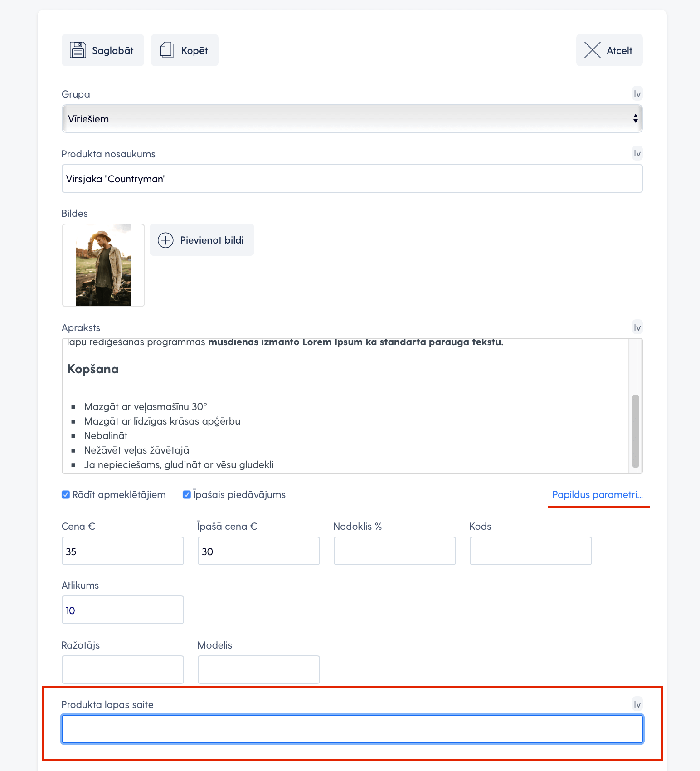The image size is (700, 771).
Task: Click the lv language badge next to Produkta nosaukums
Action: point(637,153)
